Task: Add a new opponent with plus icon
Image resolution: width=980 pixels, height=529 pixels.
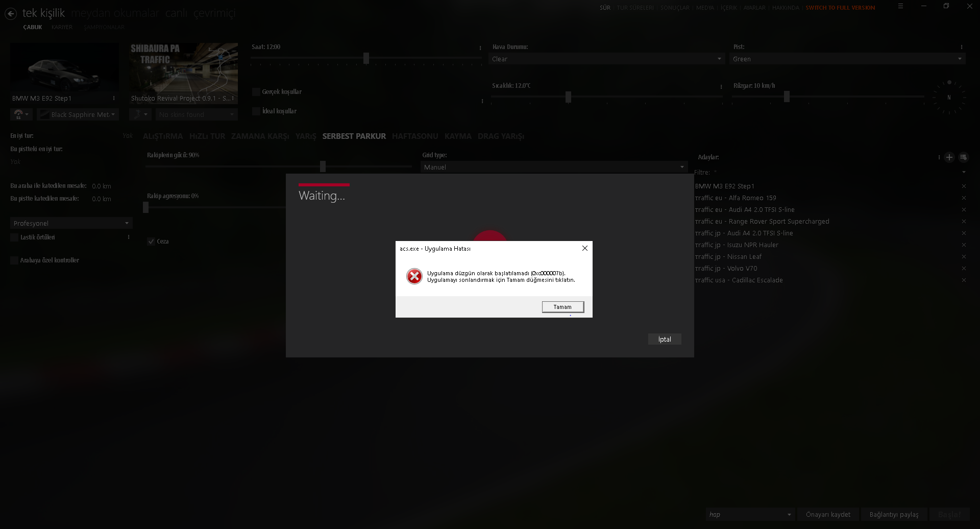Action: coord(949,157)
